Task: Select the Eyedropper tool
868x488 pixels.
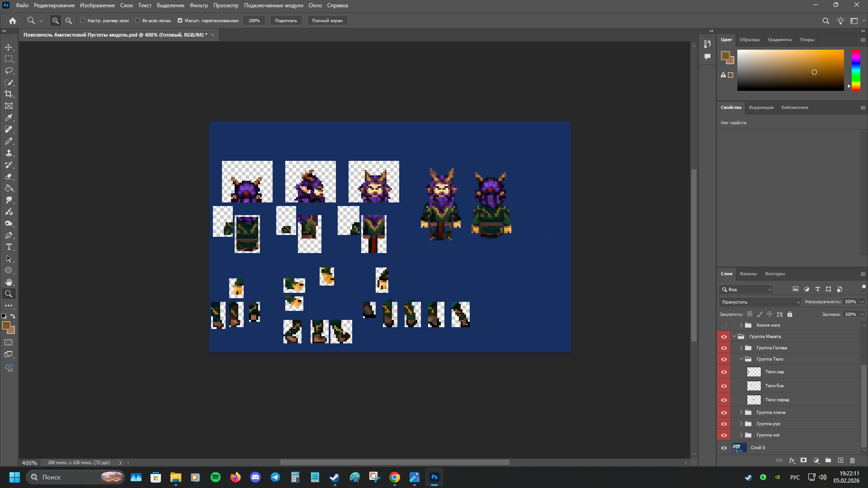Action: point(9,118)
